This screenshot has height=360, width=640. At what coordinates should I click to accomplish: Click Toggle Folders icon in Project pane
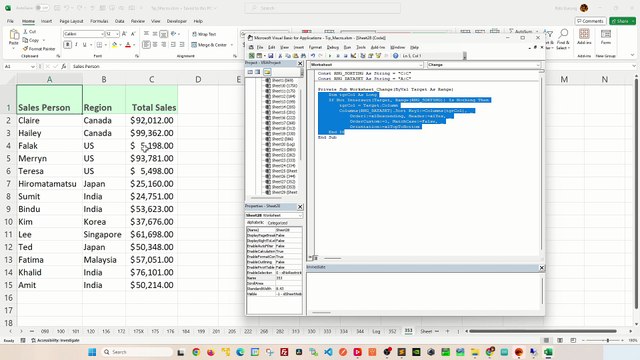pyautogui.click(x=267, y=72)
